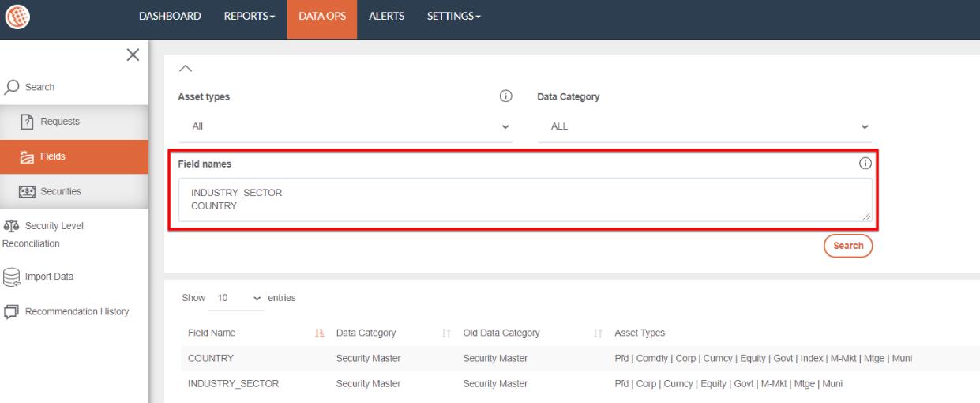Image resolution: width=980 pixels, height=403 pixels.
Task: Open the Settings menu
Action: (453, 17)
